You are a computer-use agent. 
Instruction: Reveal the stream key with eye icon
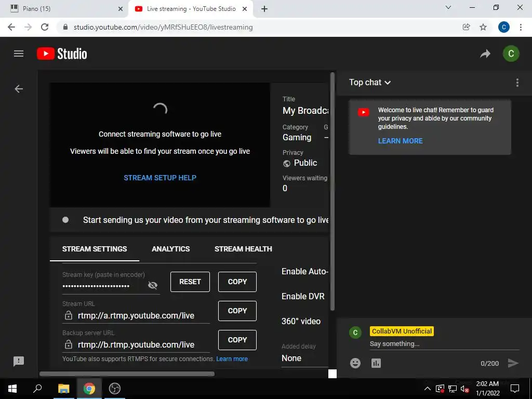(x=153, y=285)
